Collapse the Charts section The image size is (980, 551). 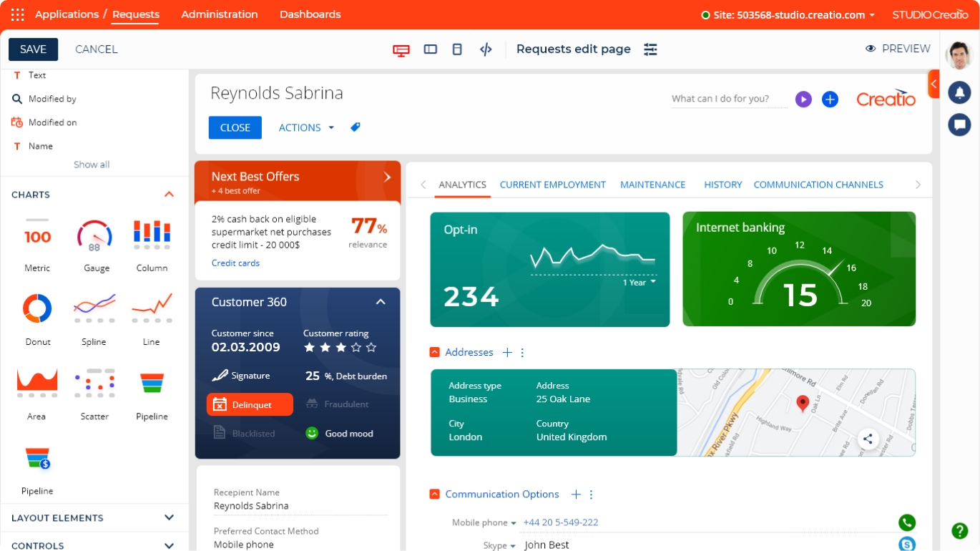(169, 195)
